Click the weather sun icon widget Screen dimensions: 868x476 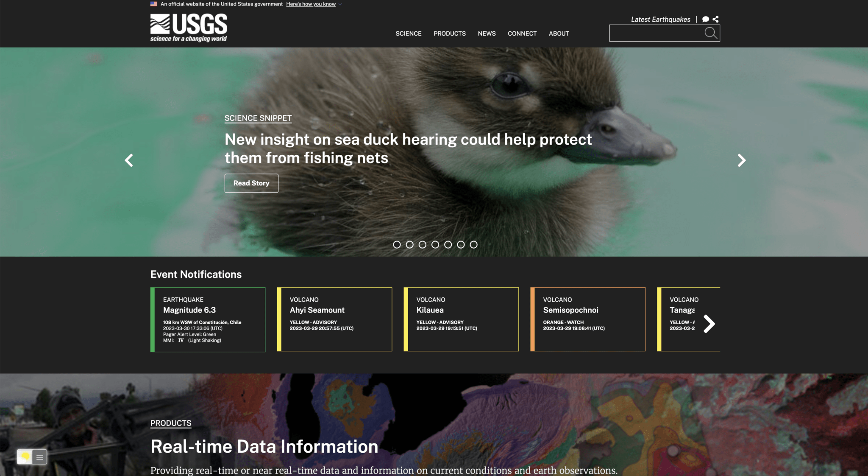(x=25, y=457)
